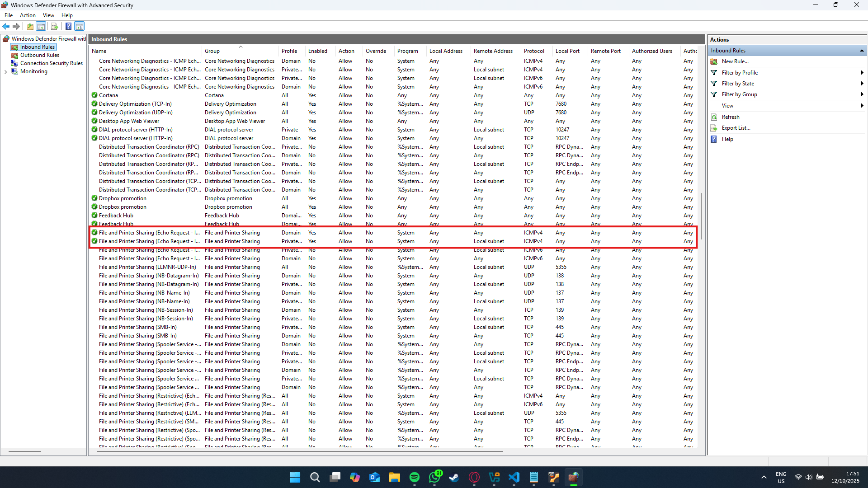
Task: Sort by the Group column header
Action: coord(240,51)
